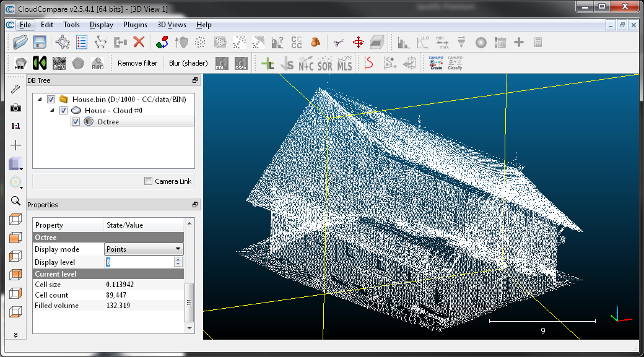Viewport: 644px width, 357px height.
Task: Delete the selected entity with red X
Action: point(137,41)
